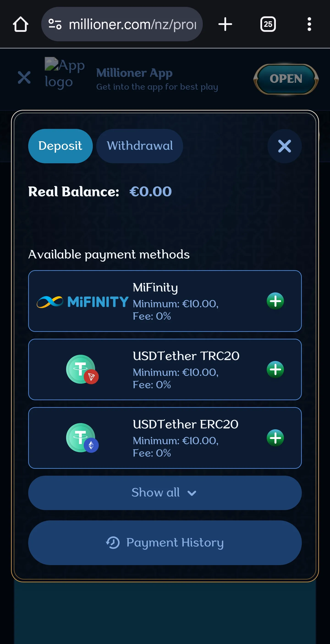330x644 pixels.
Task: Select the USDTether TRC20 payment method title
Action: click(186, 356)
